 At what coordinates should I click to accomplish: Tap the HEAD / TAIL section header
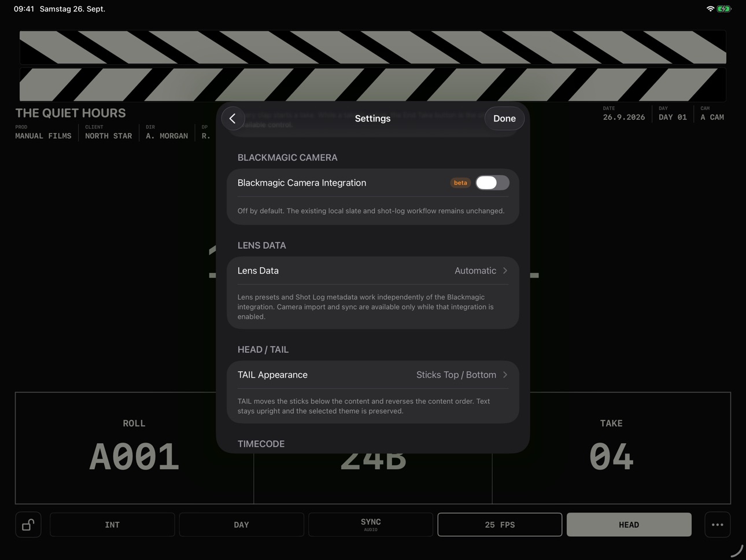coord(263,350)
